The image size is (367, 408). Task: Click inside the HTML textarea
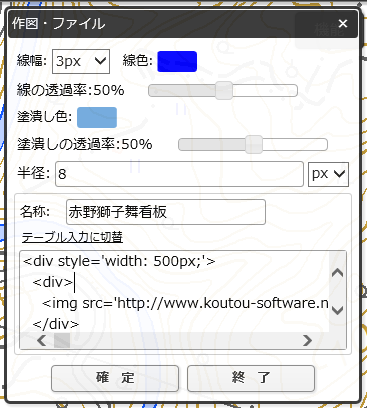[x=175, y=292]
